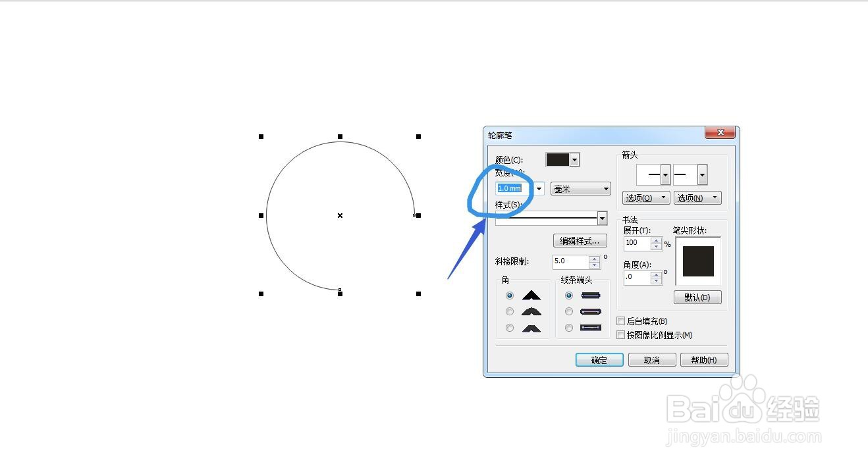
Task: Confirm settings with the 确定 button
Action: [599, 360]
